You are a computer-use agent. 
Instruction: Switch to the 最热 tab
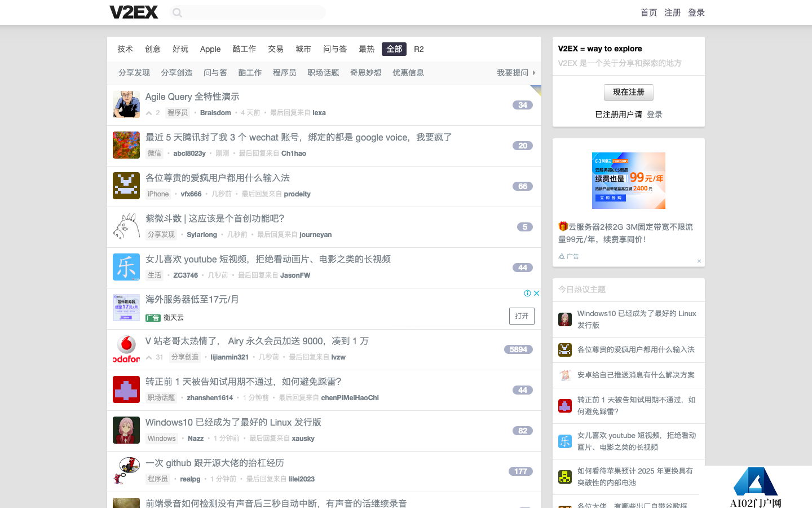[367, 49]
